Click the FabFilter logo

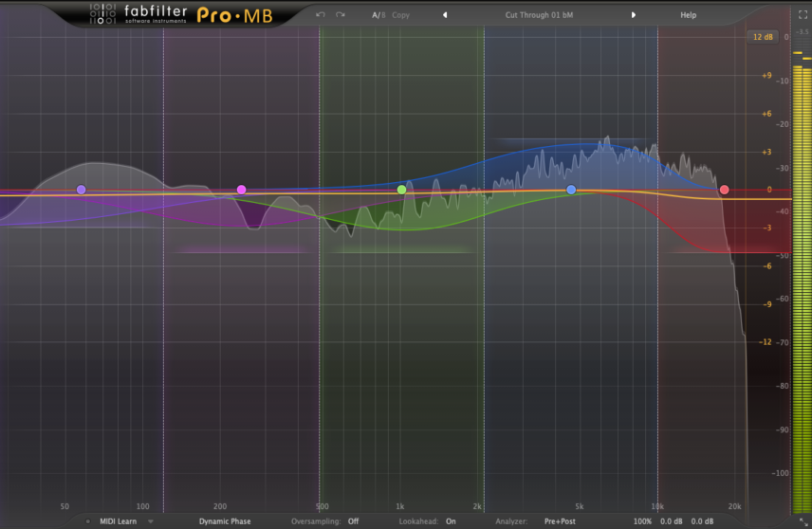tap(138, 14)
